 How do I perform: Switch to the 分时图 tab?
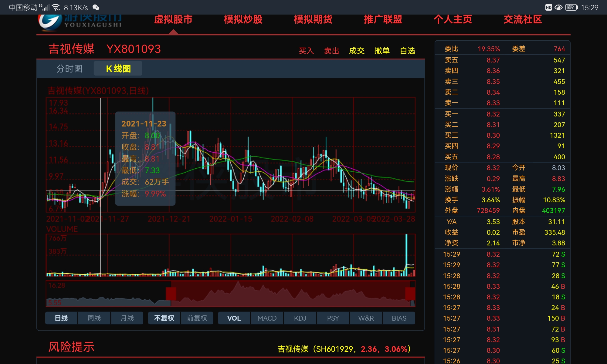coord(69,69)
